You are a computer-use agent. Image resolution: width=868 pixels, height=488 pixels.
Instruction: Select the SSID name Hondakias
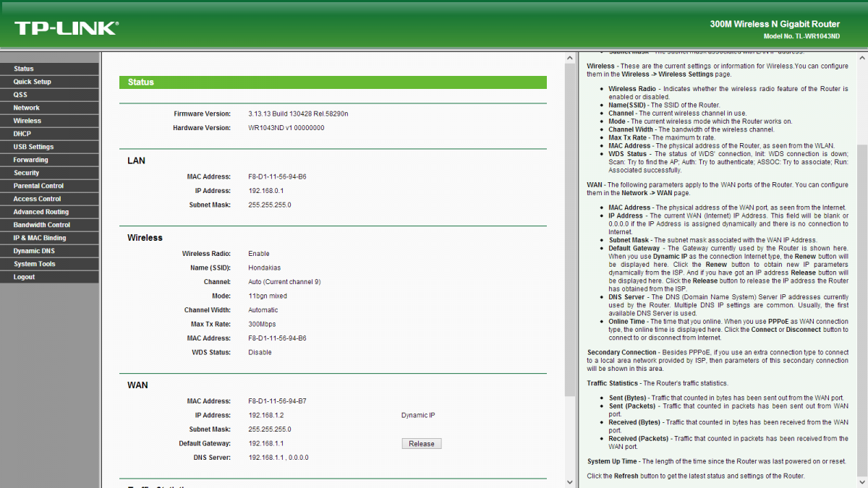265,268
